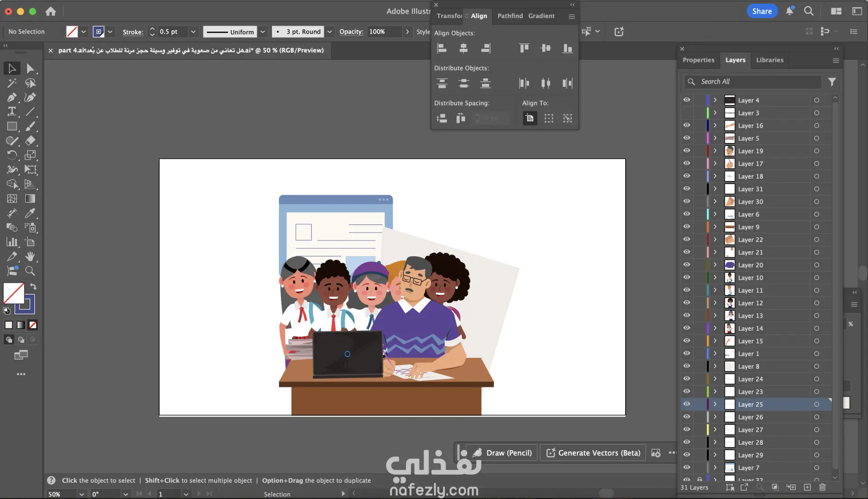The height and width of the screenshot is (499, 868).
Task: Select the Zoom tool
Action: coord(30,271)
